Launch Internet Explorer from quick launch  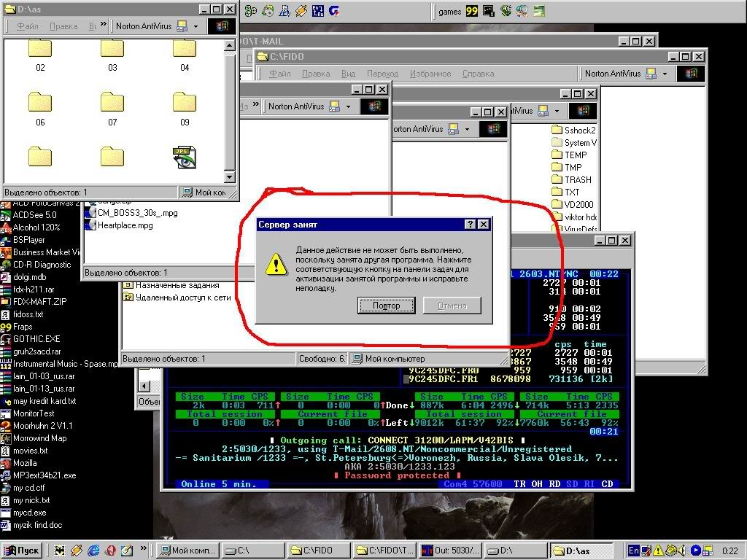(93, 550)
